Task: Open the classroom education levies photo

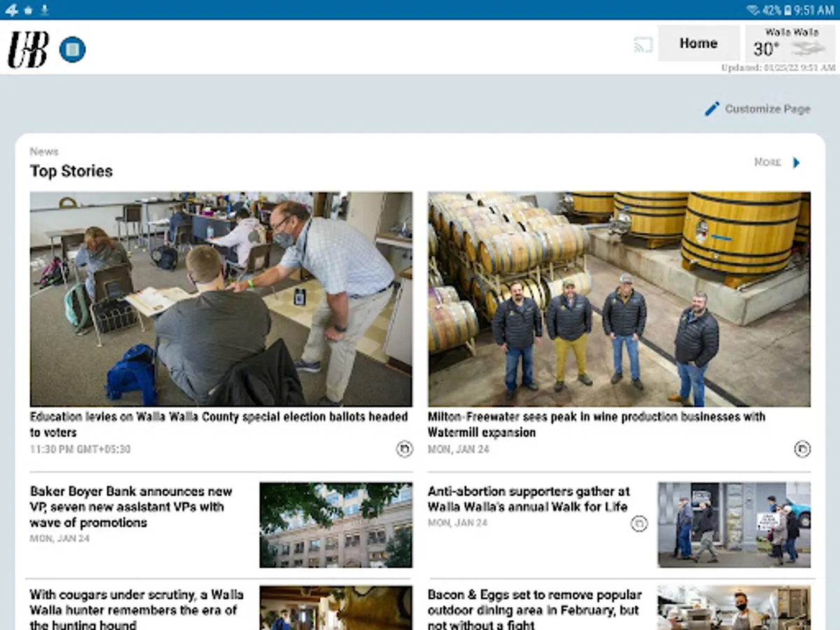Action: (221, 299)
